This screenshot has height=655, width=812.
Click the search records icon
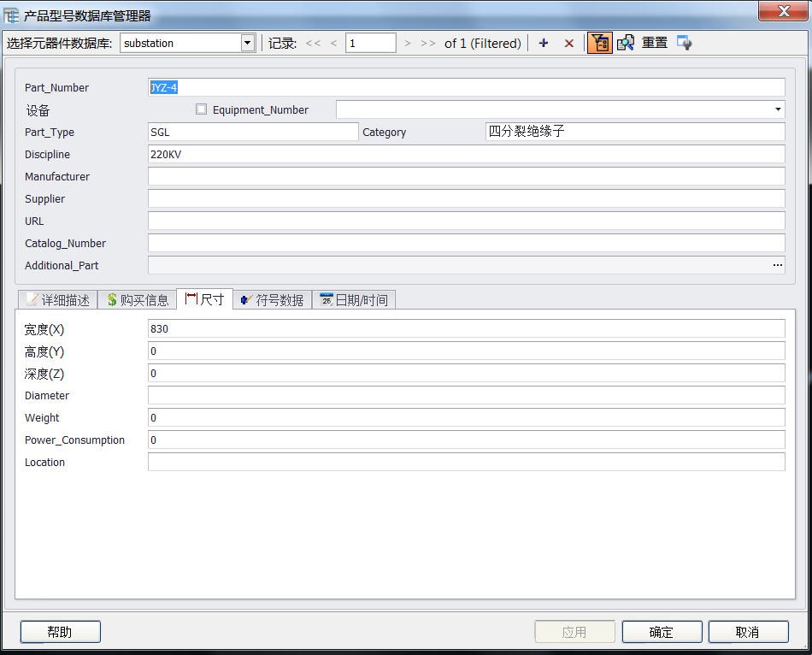(x=625, y=43)
